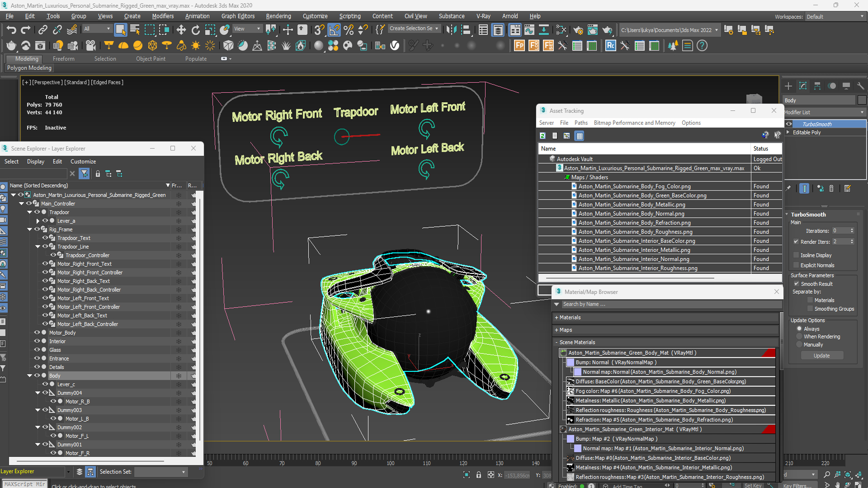This screenshot has height=488, width=868.
Task: Create a teapot from the V-Ray toolbar
Action: tap(11, 46)
